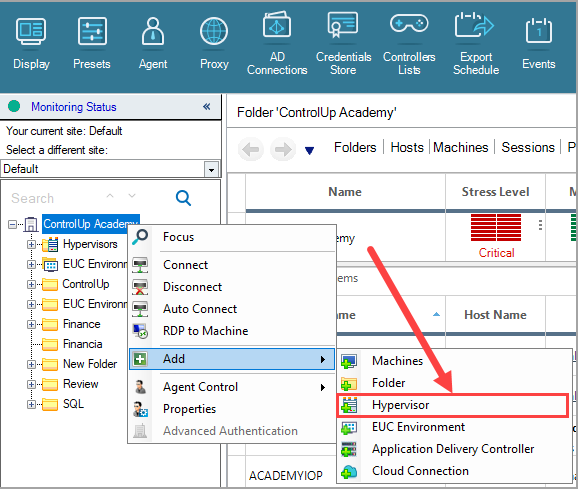The image size is (578, 489).
Task: Click the ControlUp Academy building icon
Action: coord(31,224)
